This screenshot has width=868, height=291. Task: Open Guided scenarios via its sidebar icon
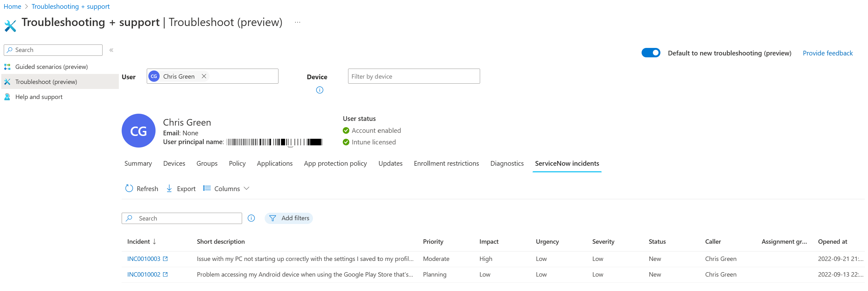(x=7, y=67)
